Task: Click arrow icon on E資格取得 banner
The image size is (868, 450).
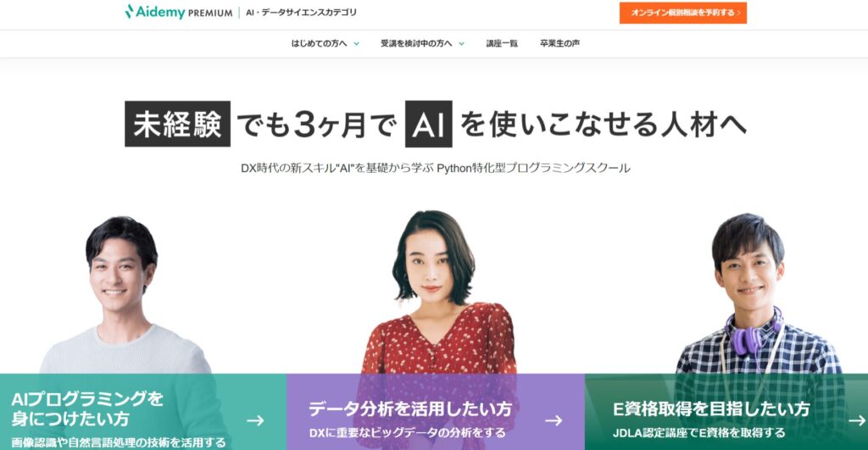Action: tap(857, 420)
